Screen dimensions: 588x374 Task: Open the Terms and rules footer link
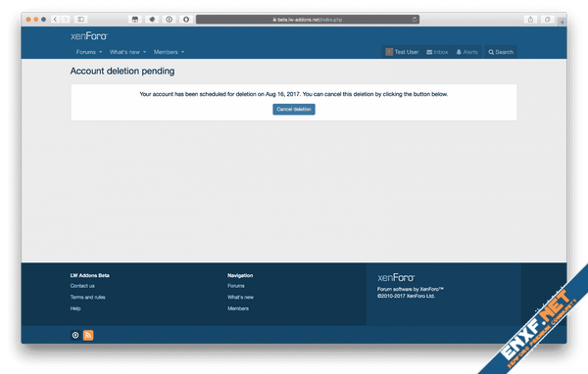coord(88,298)
